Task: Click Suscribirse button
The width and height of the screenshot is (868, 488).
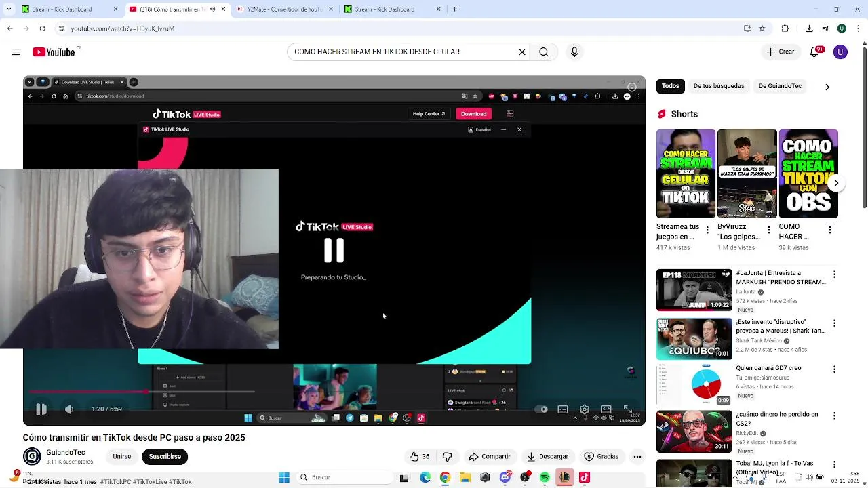Action: [165, 457]
